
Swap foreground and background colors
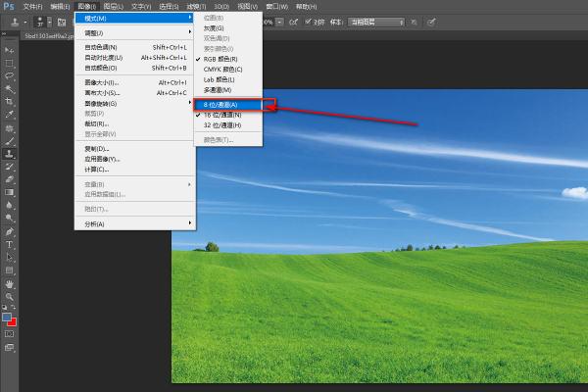tap(13, 307)
